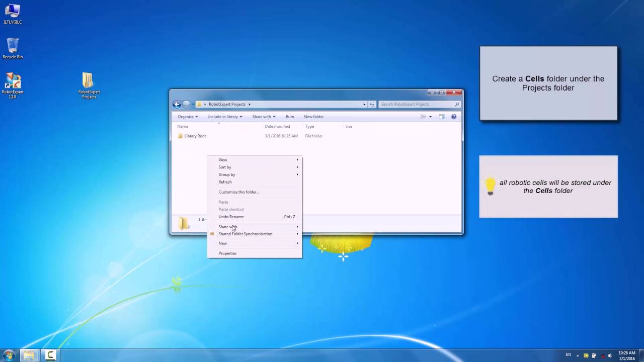Click the Library Root folder icon
644x362 pixels.
point(180,136)
